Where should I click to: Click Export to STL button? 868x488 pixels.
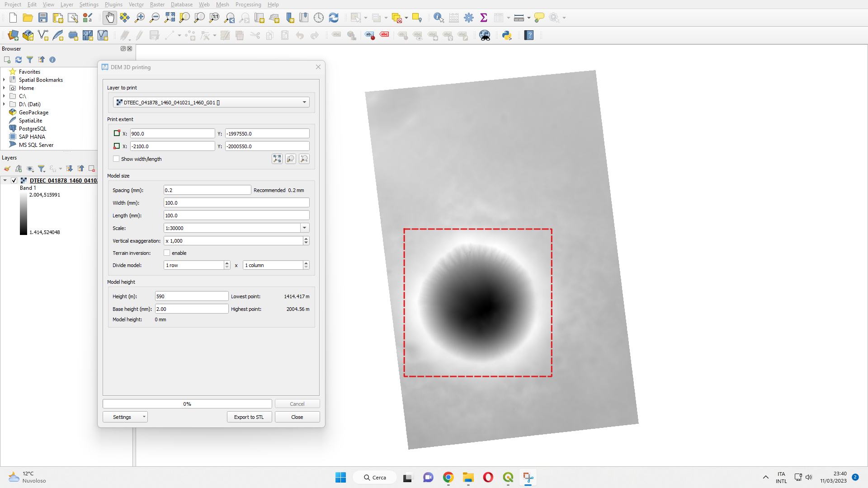(249, 417)
